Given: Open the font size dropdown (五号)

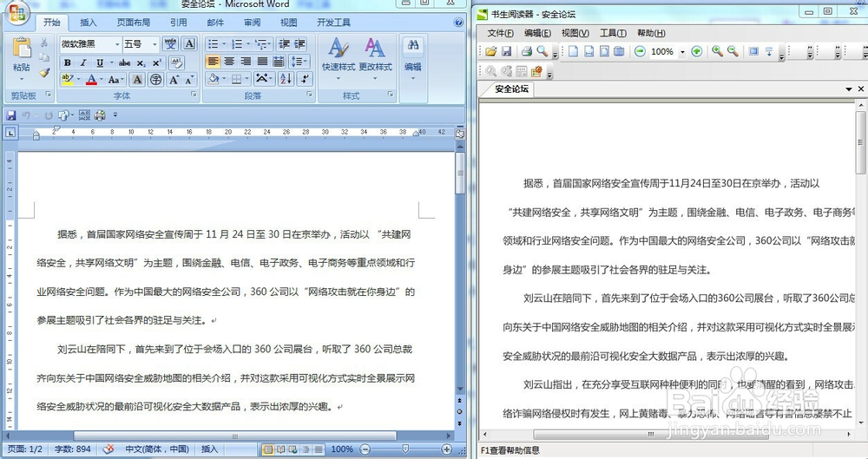Looking at the screenshot, I should [x=155, y=43].
